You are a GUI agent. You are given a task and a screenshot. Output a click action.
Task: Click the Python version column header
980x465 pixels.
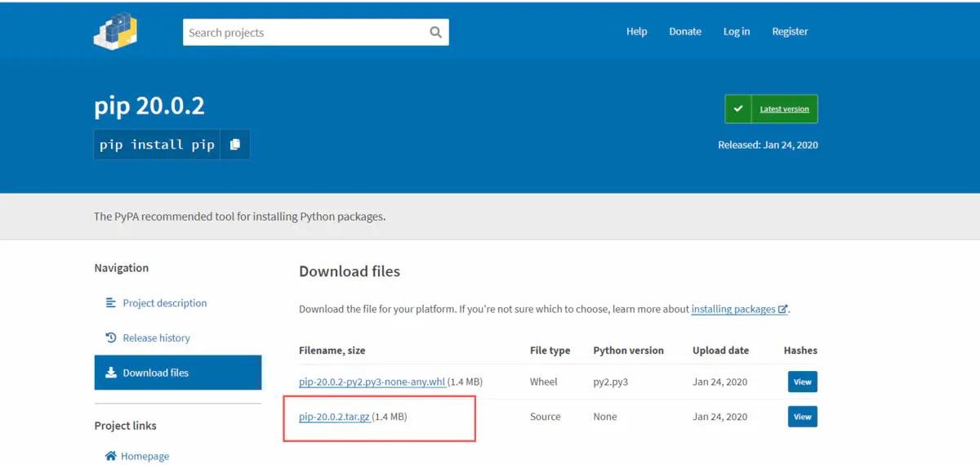pos(629,351)
